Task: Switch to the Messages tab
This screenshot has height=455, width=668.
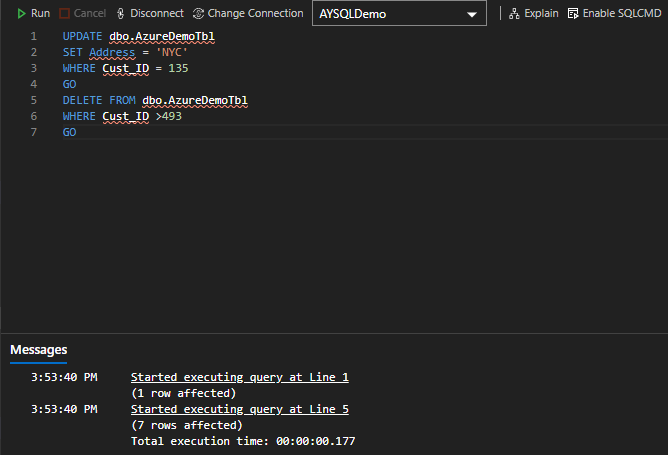Action: pyautogui.click(x=39, y=350)
